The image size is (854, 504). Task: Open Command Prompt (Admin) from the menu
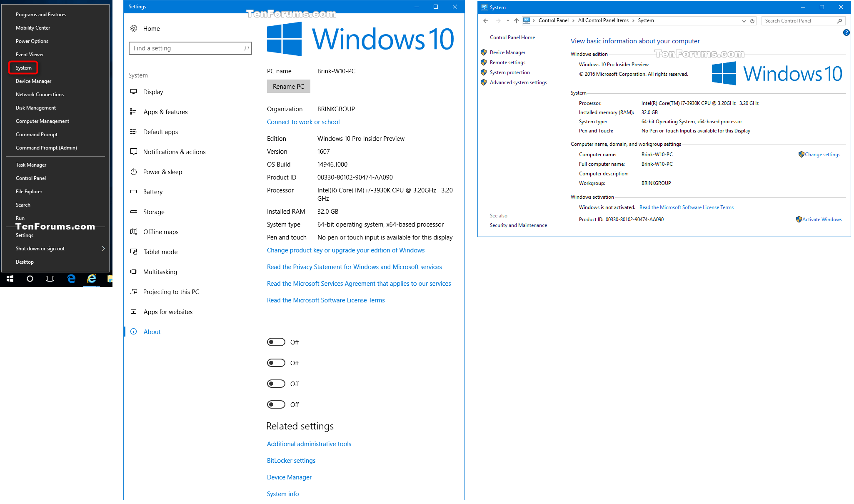[46, 147]
